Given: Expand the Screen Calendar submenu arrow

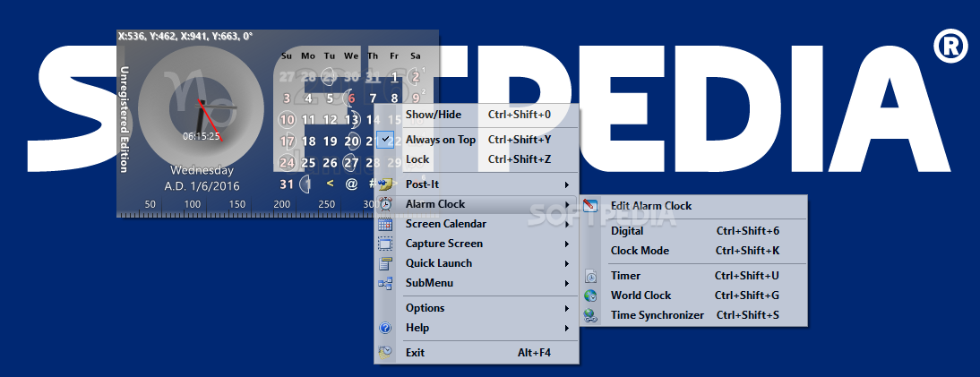Looking at the screenshot, I should tap(567, 224).
